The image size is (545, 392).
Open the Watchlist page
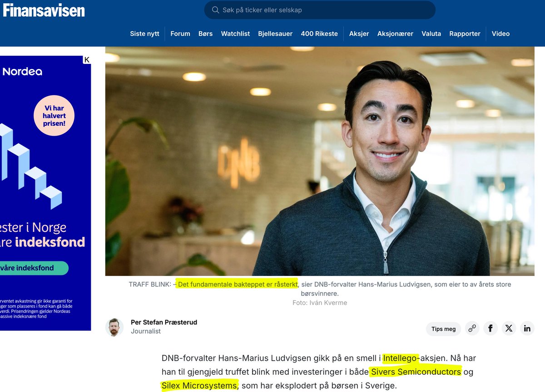235,34
